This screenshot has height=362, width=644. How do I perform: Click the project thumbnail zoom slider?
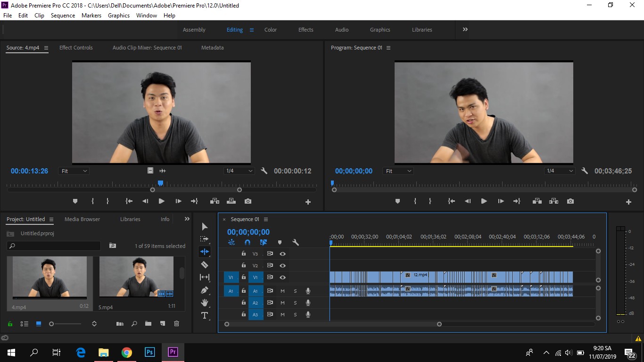click(x=66, y=324)
